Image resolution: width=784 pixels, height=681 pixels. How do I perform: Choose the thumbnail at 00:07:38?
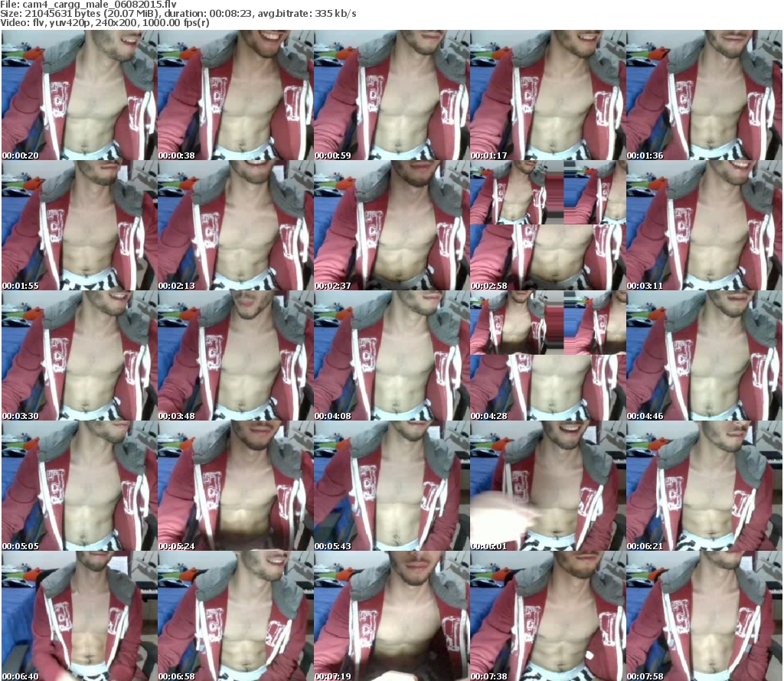click(x=548, y=616)
